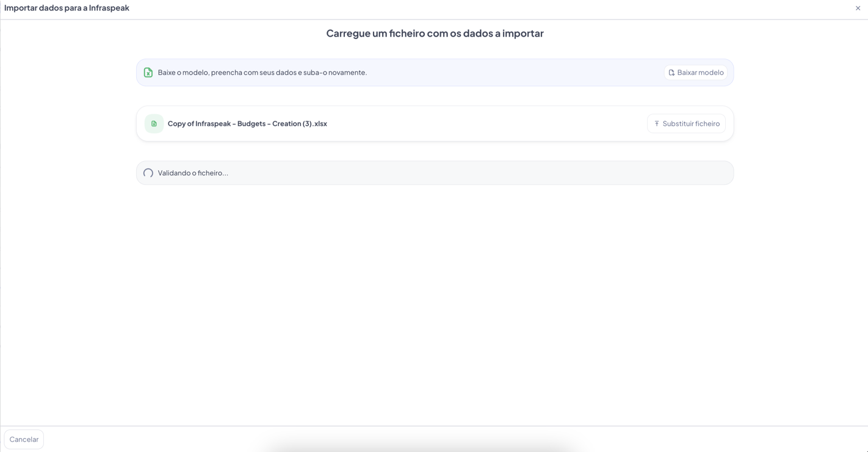Click the Baixe o modelo instruction text

coord(262,73)
